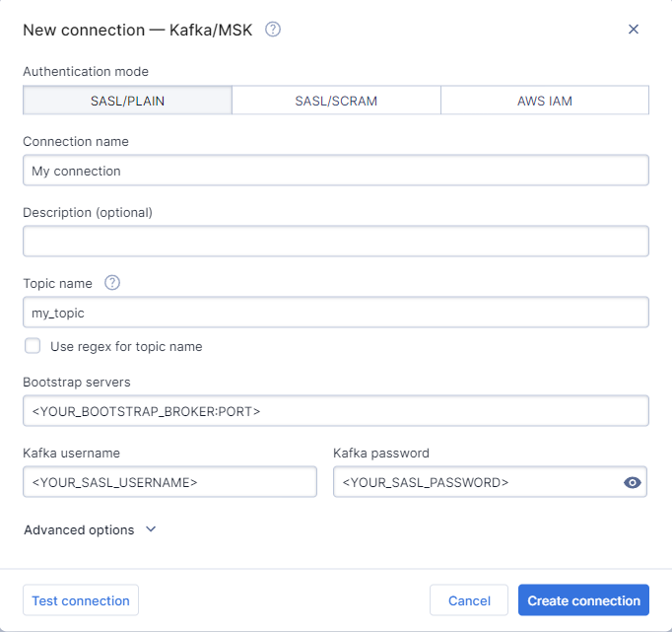This screenshot has width=672, height=632.
Task: Click help icon next to Topic name
Action: pyautogui.click(x=112, y=283)
